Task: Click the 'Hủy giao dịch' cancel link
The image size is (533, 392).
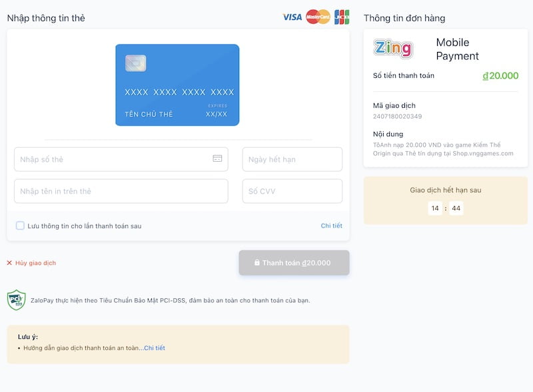Action: (35, 263)
